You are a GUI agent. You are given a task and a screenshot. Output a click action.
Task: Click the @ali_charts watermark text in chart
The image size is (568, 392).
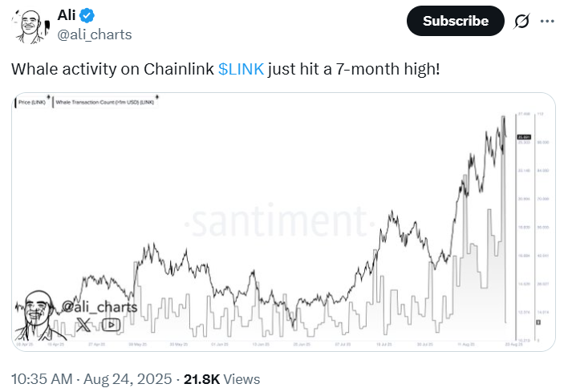[x=99, y=307]
